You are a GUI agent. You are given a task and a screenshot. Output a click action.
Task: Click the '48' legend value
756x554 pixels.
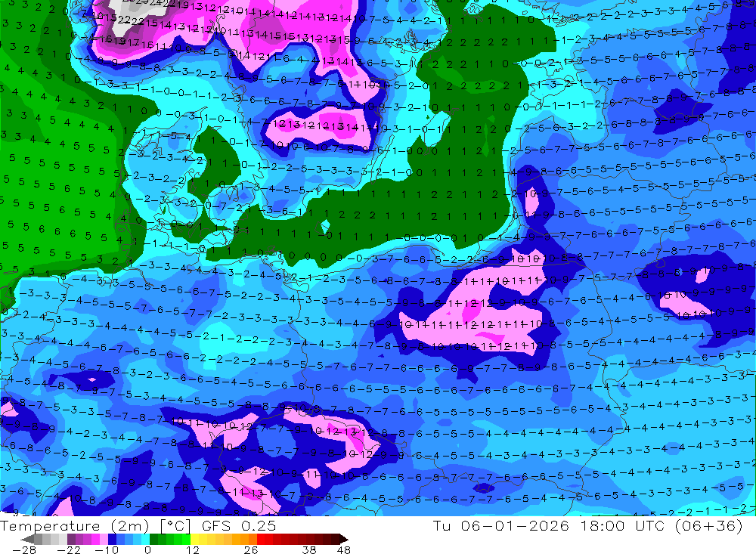pos(343,549)
